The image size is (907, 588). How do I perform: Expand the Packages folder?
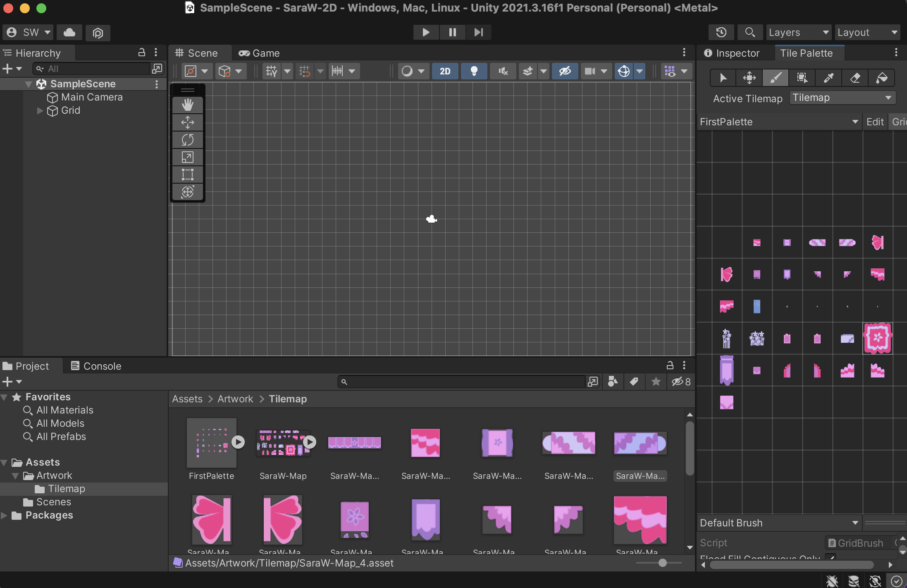[x=4, y=515]
